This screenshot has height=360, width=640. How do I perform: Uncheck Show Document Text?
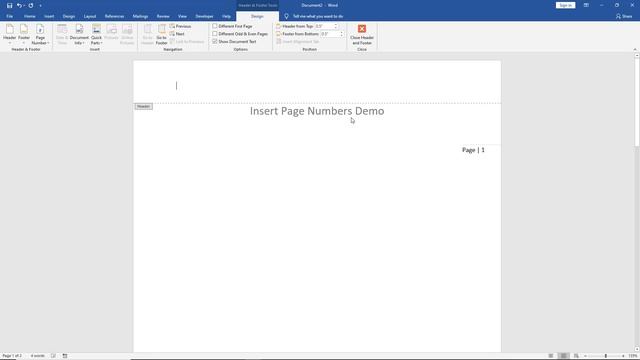pyautogui.click(x=215, y=42)
